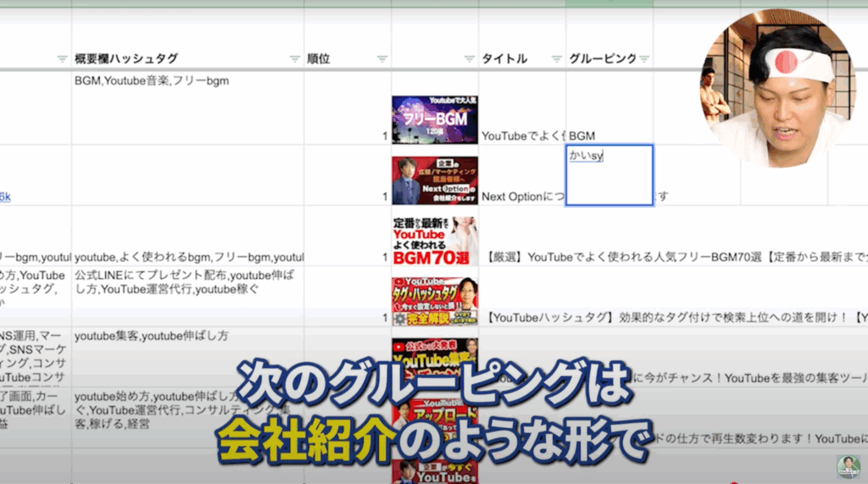Open filter dropdown on the thumbnail column header
This screenshot has width=868, height=484.
tap(469, 58)
